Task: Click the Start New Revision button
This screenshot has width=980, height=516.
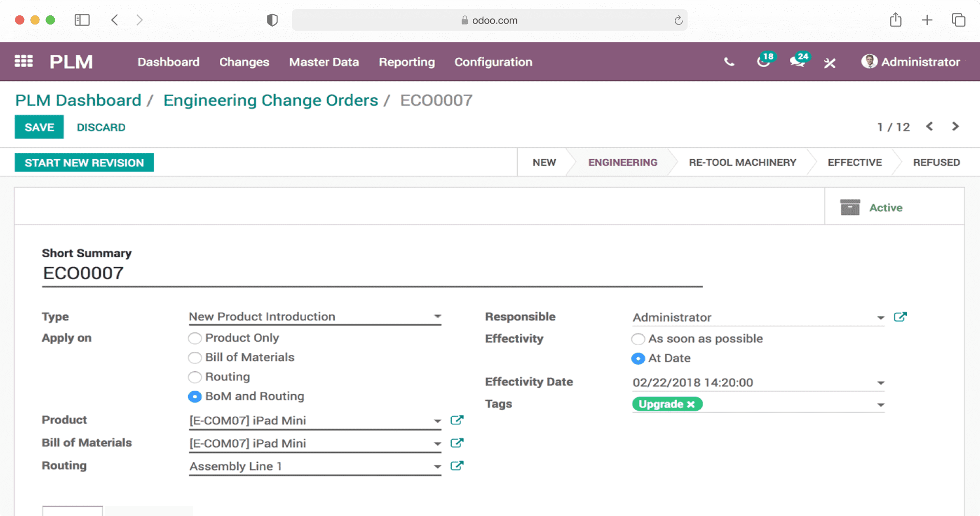Action: pos(84,163)
